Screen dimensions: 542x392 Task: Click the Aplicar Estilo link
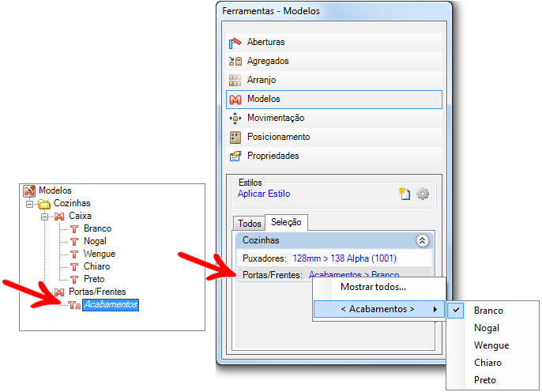(x=264, y=194)
